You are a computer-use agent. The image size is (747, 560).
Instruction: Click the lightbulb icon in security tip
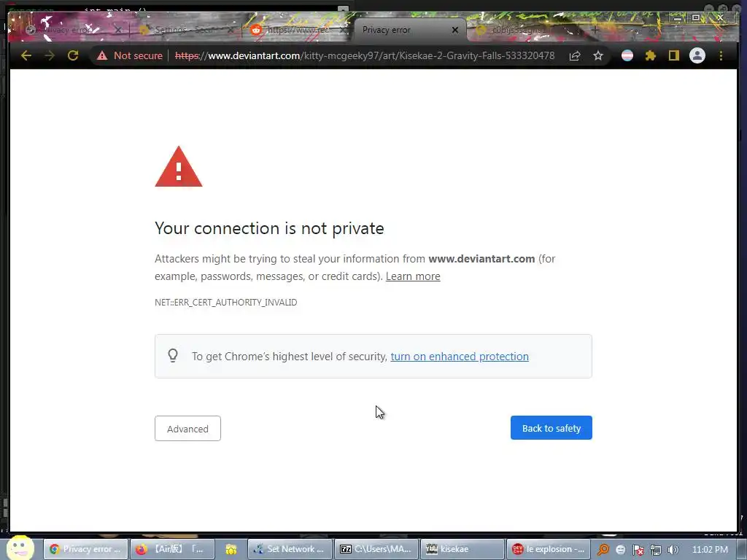coord(173,355)
